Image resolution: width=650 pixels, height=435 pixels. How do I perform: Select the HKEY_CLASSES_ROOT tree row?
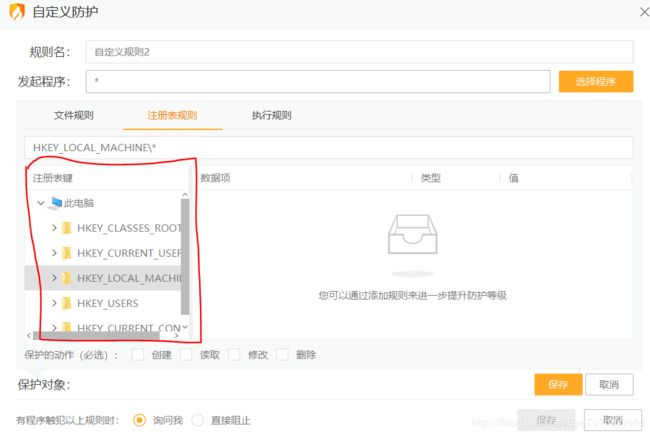coord(103,228)
